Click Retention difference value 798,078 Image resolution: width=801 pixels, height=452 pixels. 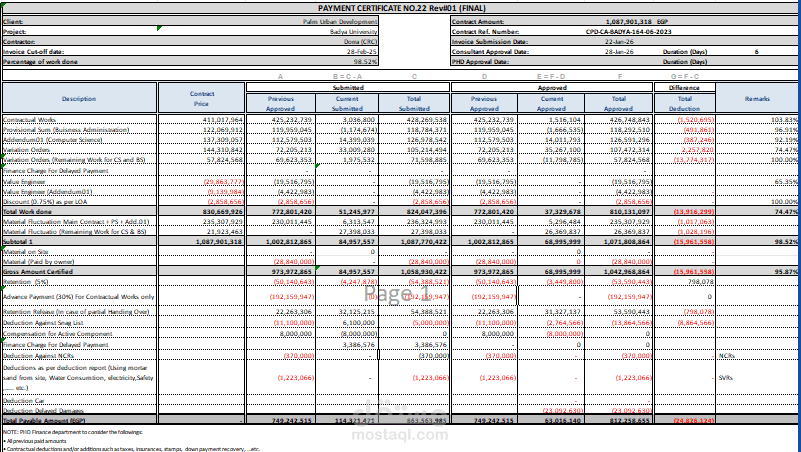tap(701, 282)
